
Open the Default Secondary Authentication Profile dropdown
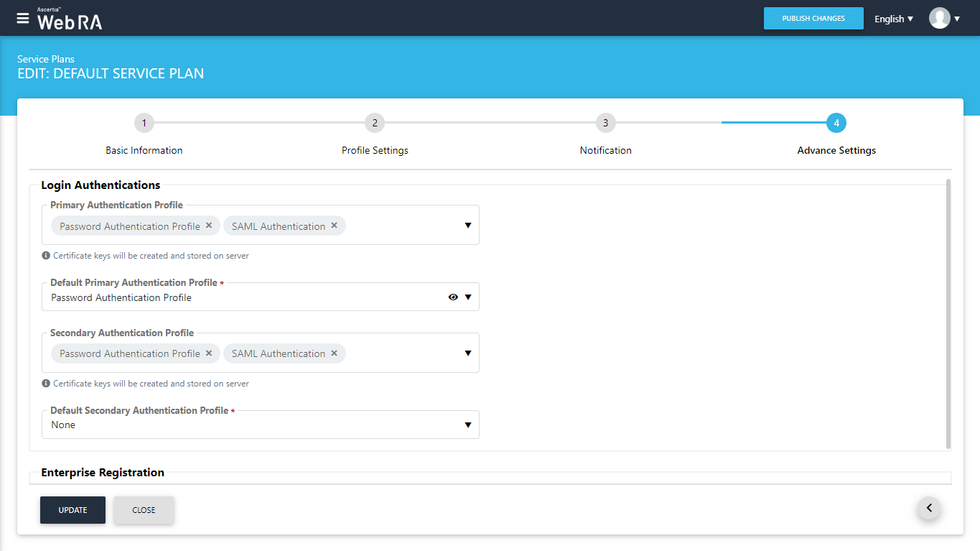tap(468, 425)
